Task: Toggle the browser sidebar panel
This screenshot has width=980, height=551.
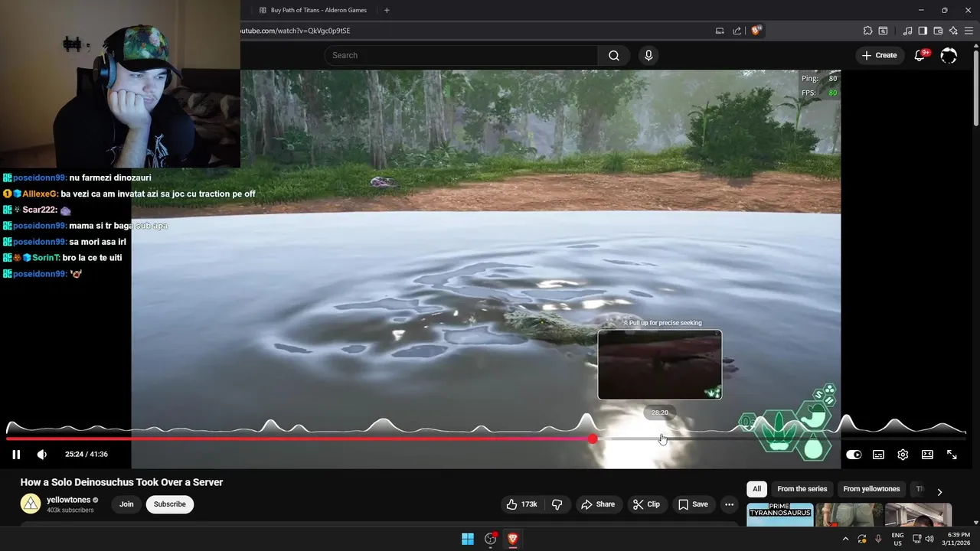Action: [923, 31]
